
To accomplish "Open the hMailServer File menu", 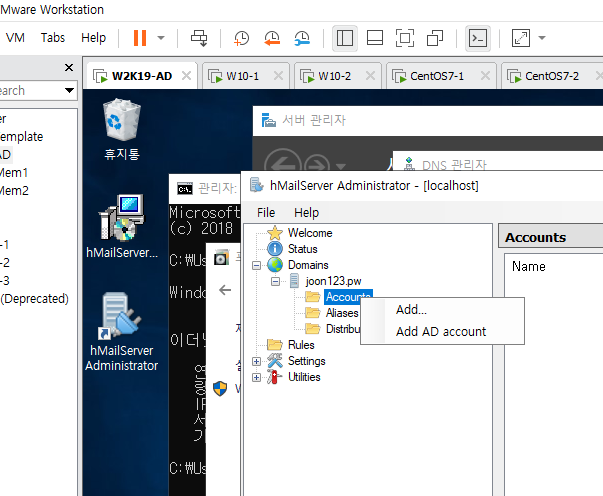I will 266,213.
